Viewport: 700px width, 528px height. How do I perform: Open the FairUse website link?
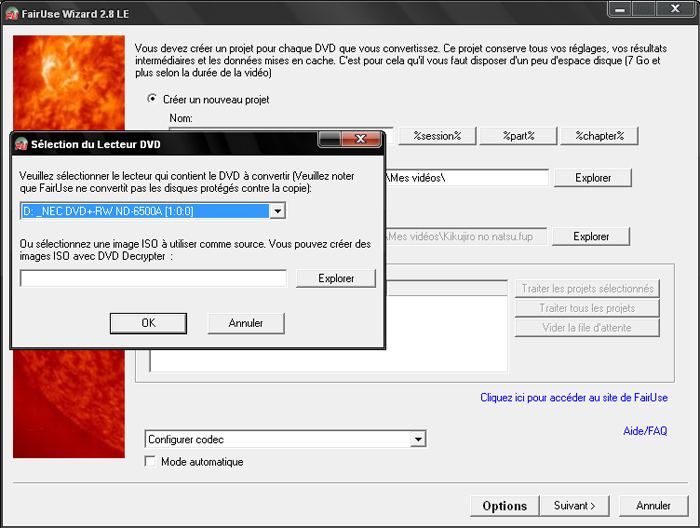[x=574, y=398]
